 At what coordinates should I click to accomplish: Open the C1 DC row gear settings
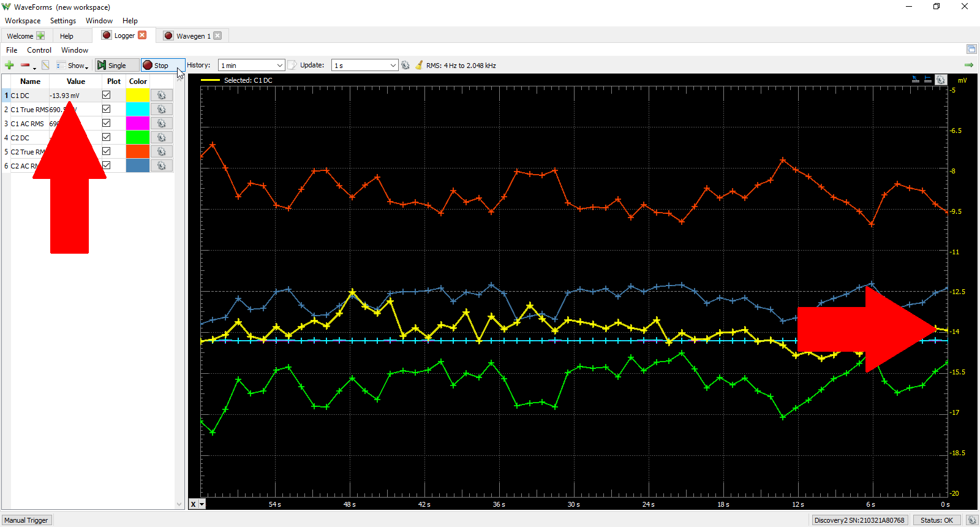click(162, 95)
